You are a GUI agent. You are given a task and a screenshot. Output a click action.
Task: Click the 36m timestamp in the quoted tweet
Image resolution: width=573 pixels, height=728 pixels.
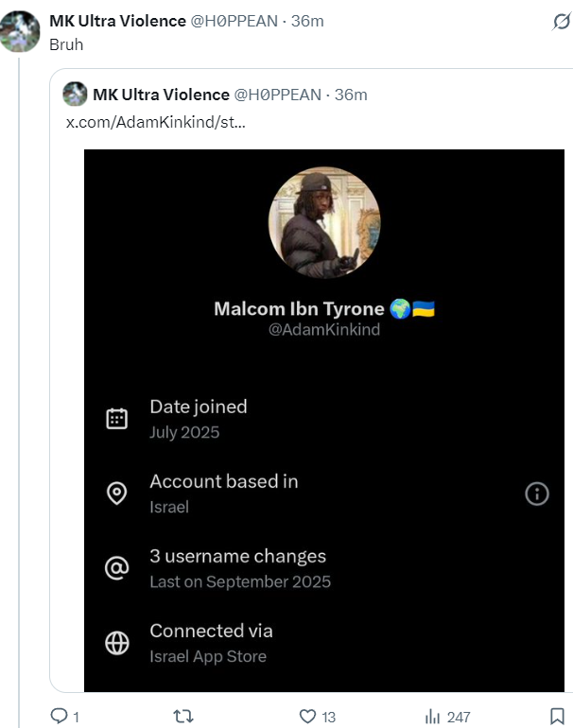coord(351,95)
